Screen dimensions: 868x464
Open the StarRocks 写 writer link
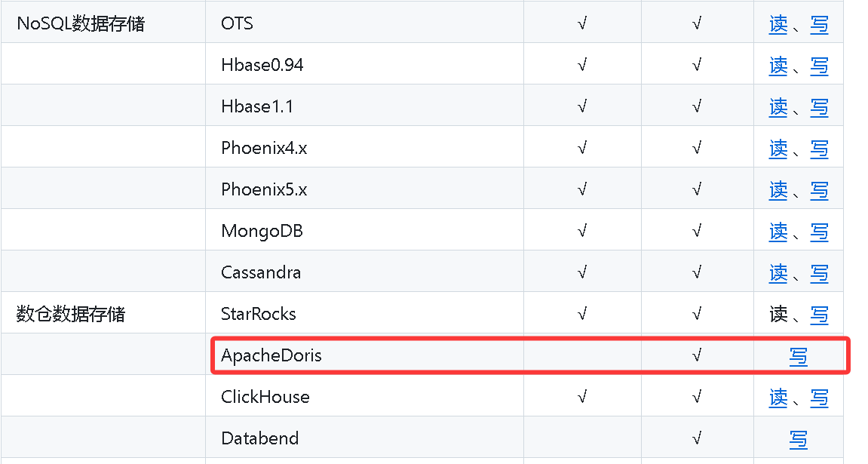coord(819,315)
